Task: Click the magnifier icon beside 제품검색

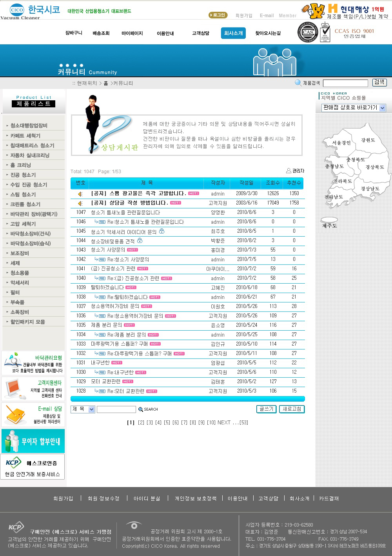Action: tap(298, 83)
